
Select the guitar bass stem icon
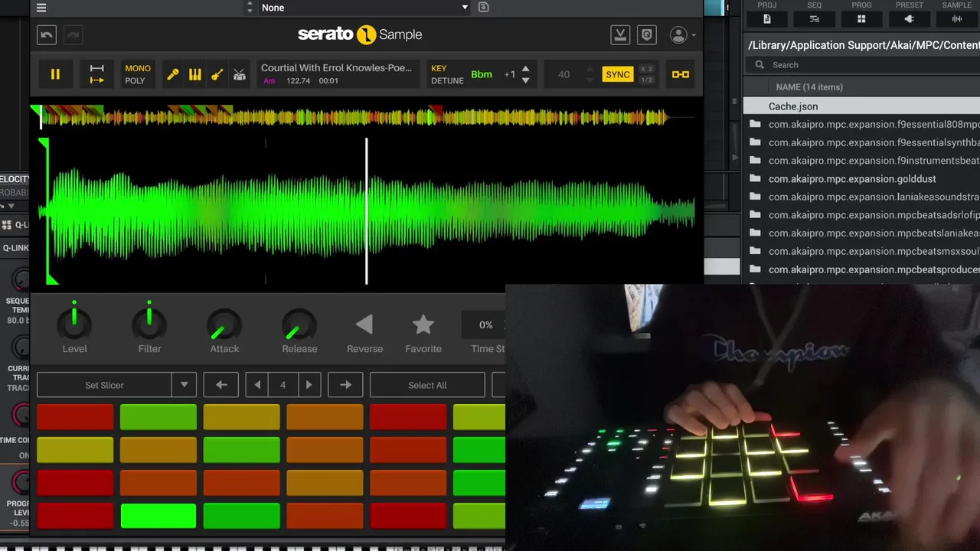point(217,74)
